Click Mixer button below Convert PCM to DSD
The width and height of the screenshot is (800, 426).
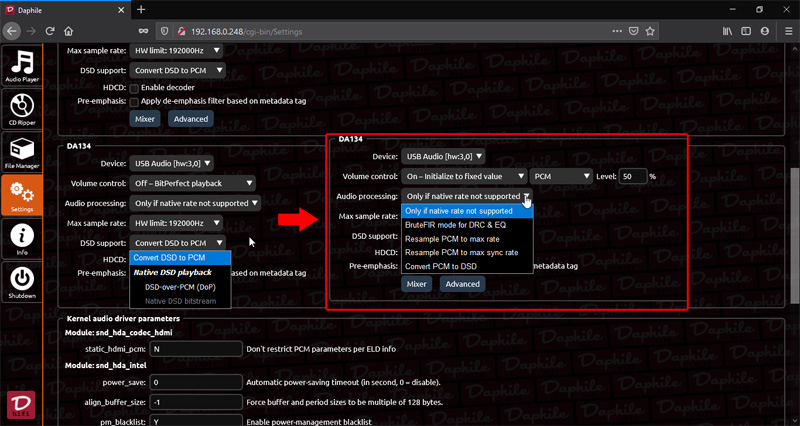tap(416, 284)
